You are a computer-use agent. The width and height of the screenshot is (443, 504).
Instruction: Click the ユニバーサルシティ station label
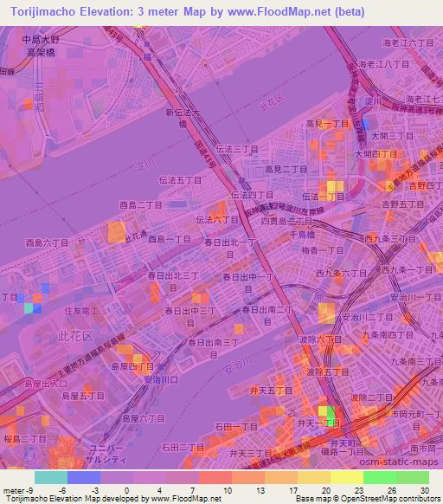pos(106,454)
